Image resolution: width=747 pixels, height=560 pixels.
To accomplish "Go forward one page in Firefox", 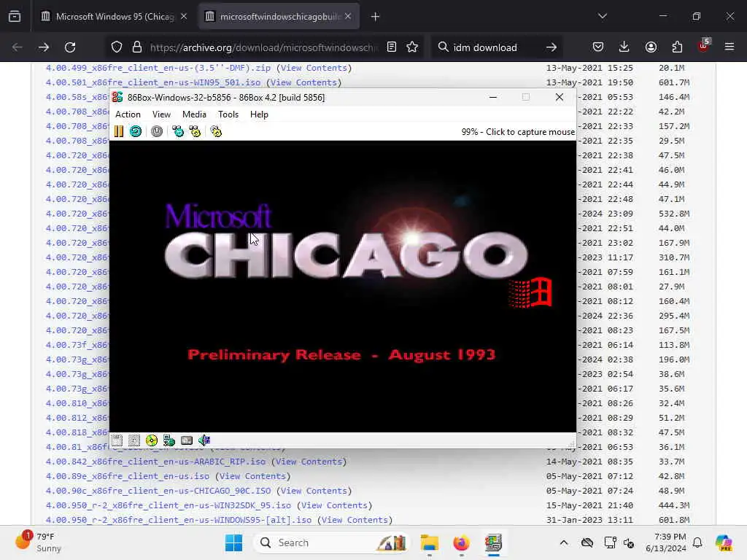I will tap(44, 47).
